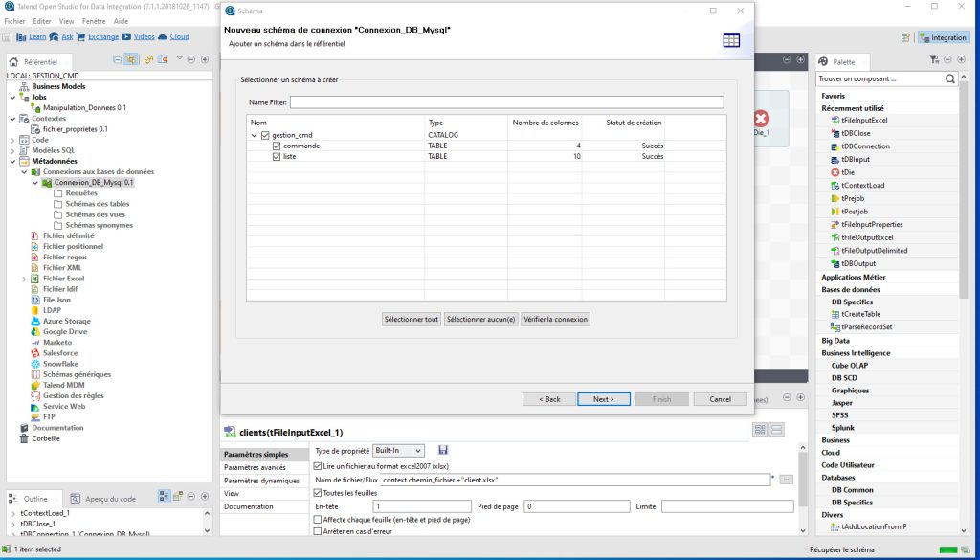Screen dimensions: 980x560
Task: Switch to the Paramètres avancés tab
Action: click(255, 467)
